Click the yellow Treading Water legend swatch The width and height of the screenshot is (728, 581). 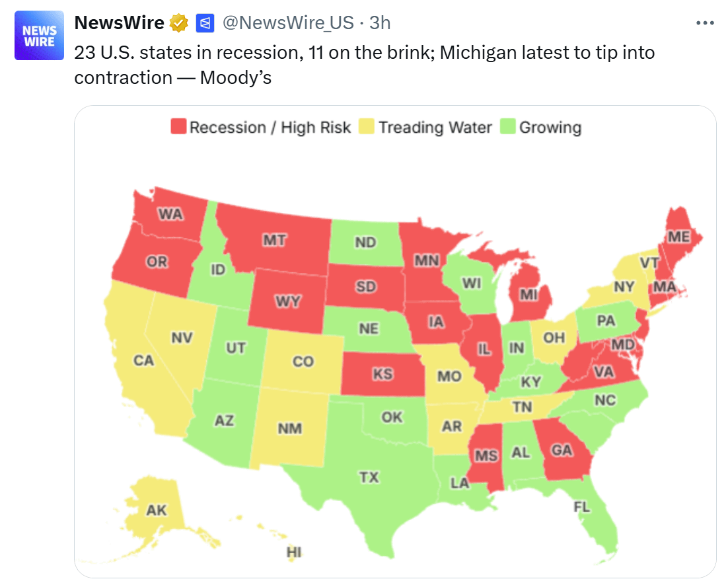point(366,128)
